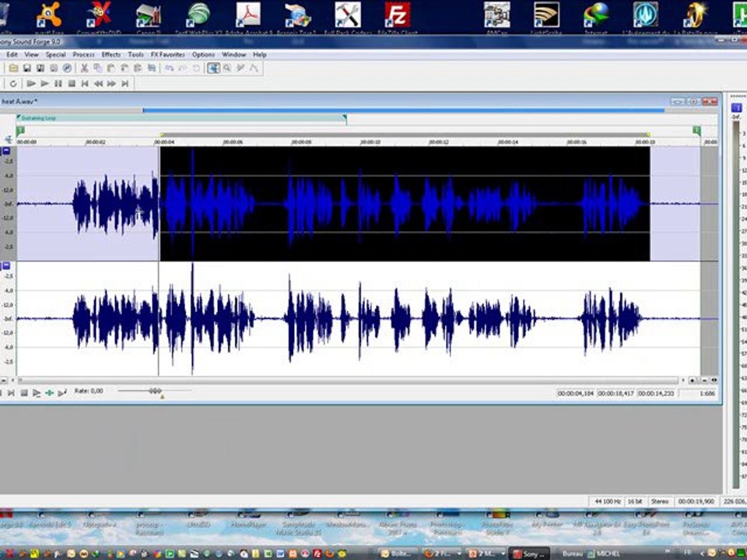Click the 00:00:12 time ruler mark
The height and width of the screenshot is (560, 747).
click(x=439, y=142)
